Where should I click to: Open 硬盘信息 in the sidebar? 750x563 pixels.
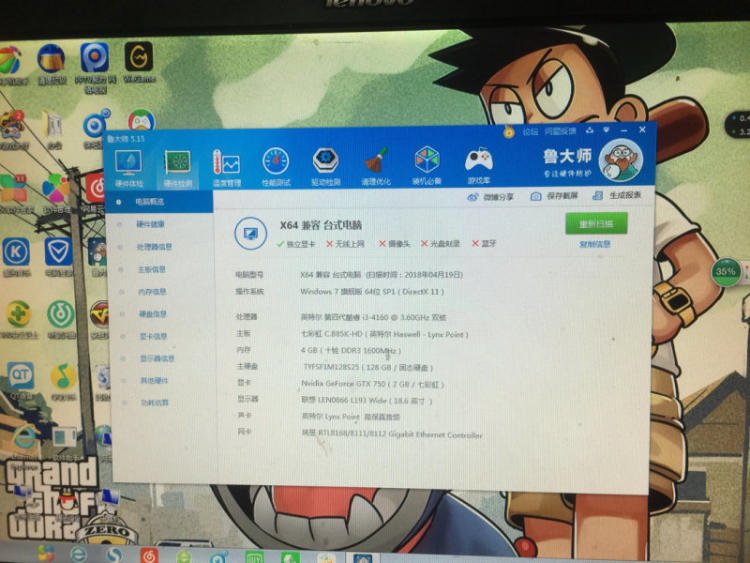[153, 314]
